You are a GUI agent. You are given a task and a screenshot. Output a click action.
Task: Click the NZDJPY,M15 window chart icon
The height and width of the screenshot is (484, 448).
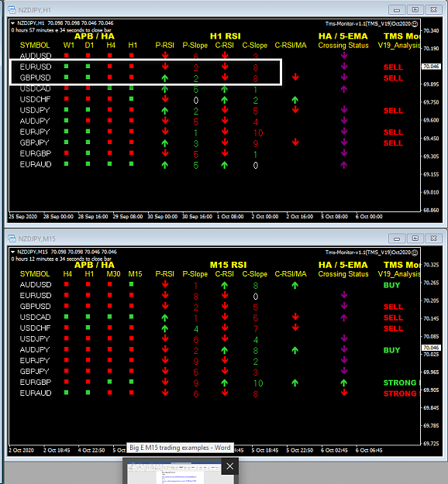tap(12, 239)
